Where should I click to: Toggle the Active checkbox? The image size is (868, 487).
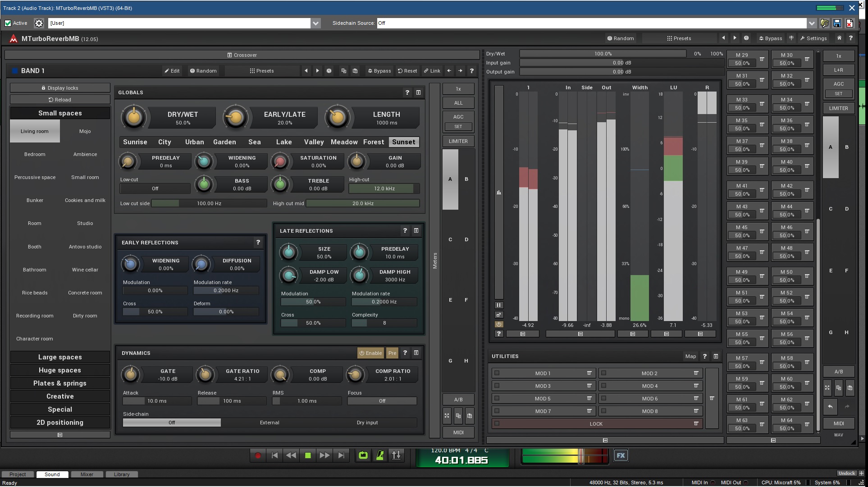(x=8, y=23)
